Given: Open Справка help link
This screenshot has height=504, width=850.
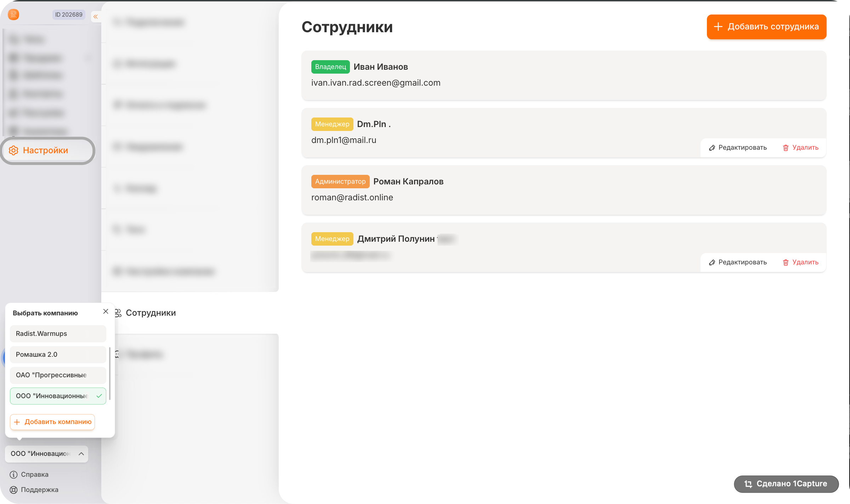Looking at the screenshot, I should point(29,475).
